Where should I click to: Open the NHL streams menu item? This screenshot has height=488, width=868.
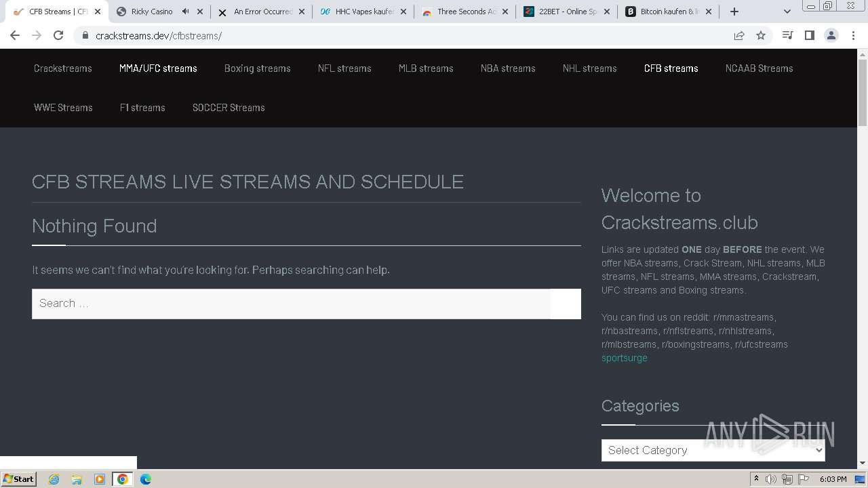[590, 68]
